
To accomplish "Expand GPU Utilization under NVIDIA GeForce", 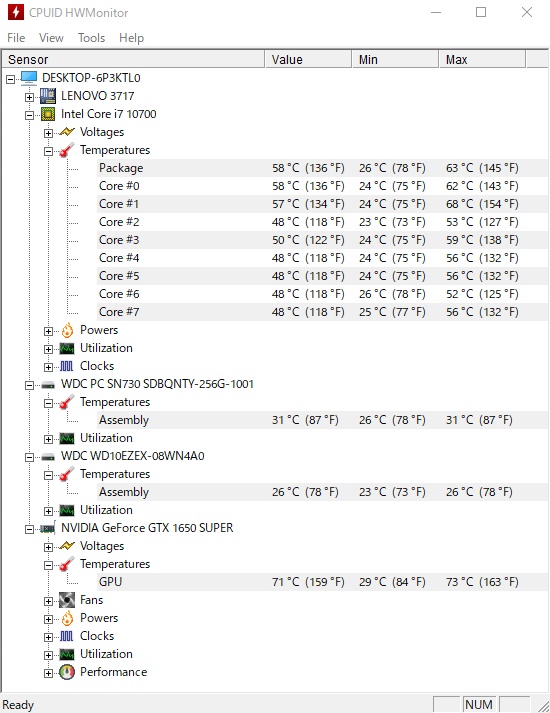I will [49, 655].
